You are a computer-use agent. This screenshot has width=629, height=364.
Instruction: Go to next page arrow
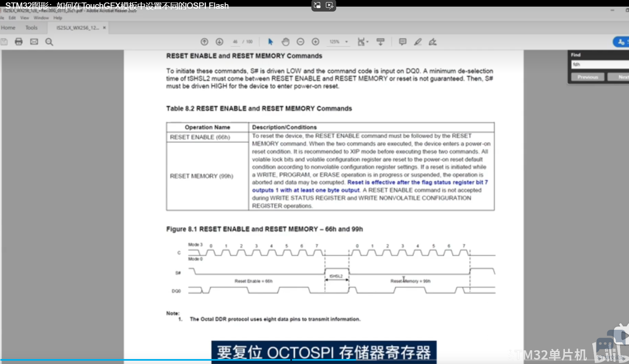coord(219,42)
